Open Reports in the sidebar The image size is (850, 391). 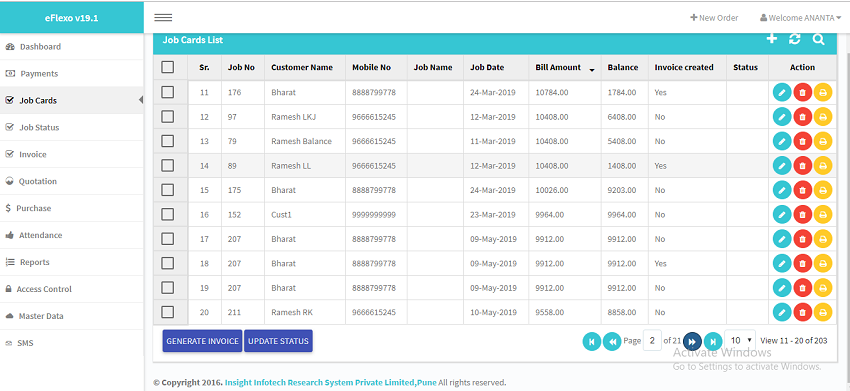[35, 262]
